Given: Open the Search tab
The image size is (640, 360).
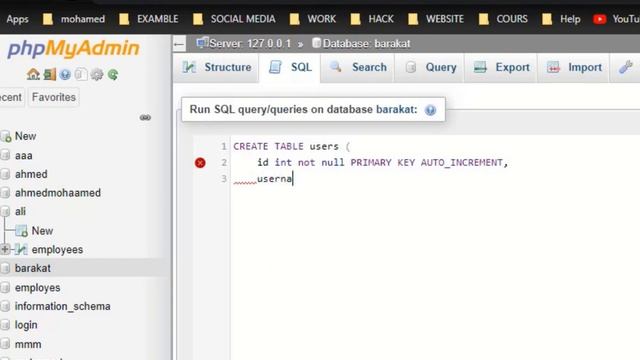Looking at the screenshot, I should pos(358,67).
